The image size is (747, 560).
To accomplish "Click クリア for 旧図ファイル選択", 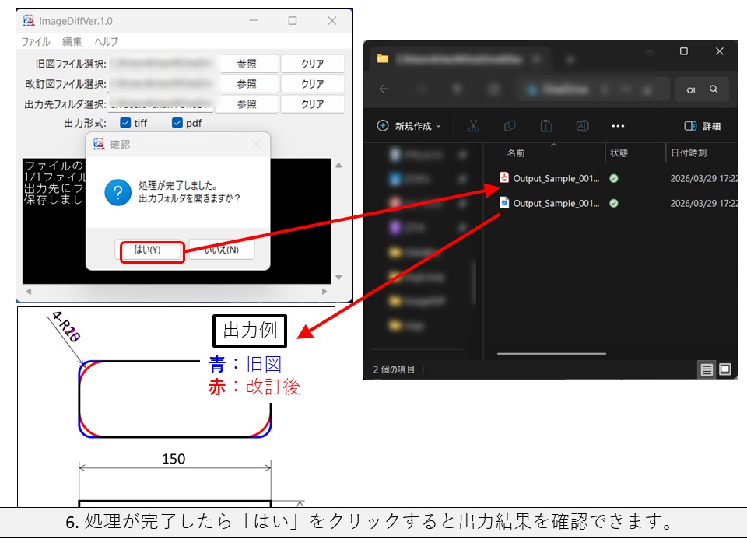I will tap(313, 64).
